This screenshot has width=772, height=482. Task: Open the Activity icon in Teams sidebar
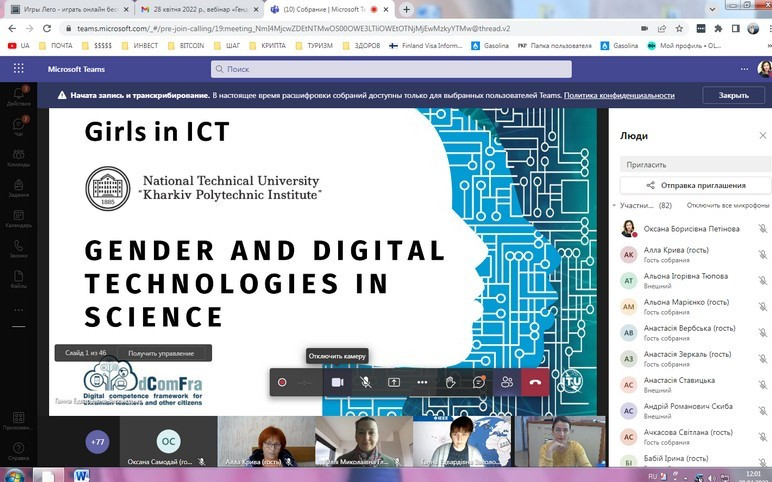[18, 96]
